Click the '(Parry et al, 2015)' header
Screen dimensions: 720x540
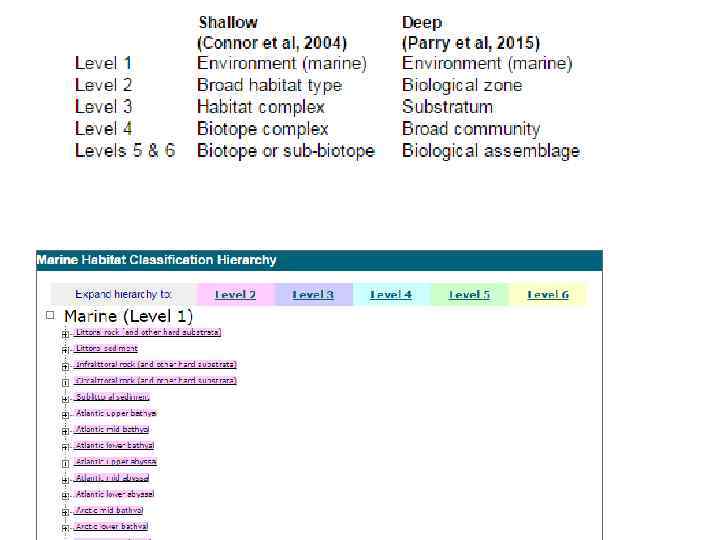coord(471,43)
